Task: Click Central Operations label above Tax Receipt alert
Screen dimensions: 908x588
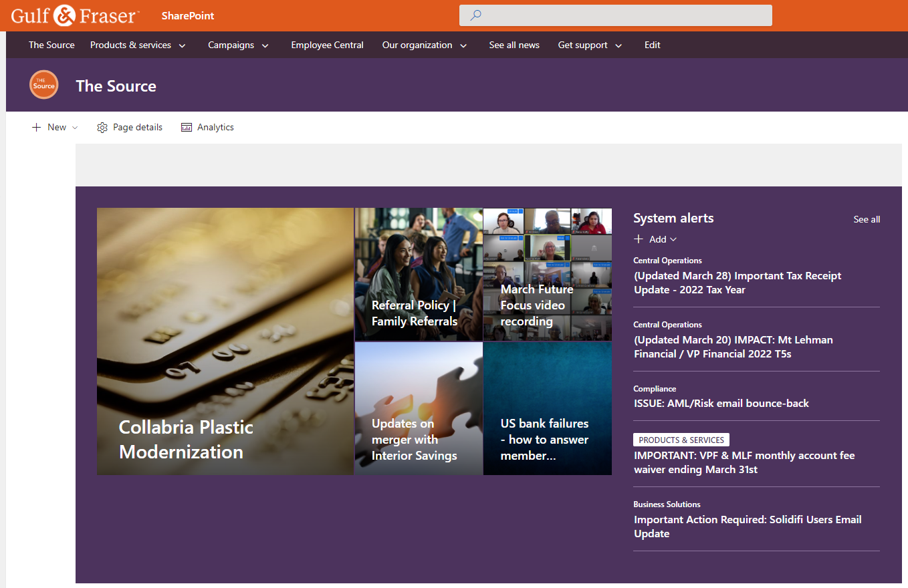Action: click(667, 261)
